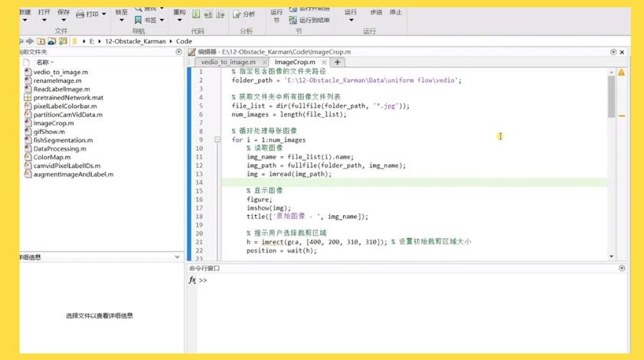Click the 步进 (Step) button
The width and height of the screenshot is (644, 360).
pyautogui.click(x=375, y=12)
